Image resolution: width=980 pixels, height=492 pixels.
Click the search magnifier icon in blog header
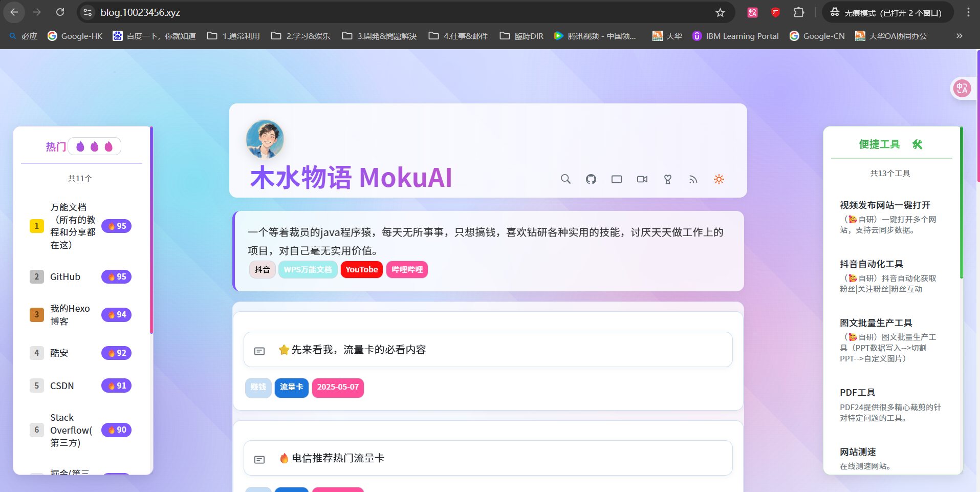(565, 179)
